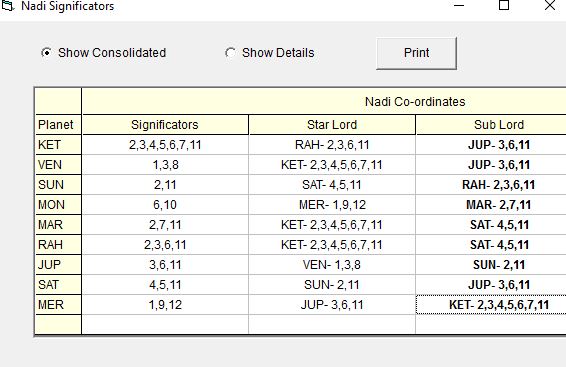Close the Nadi Significators window
This screenshot has height=367, width=566.
(550, 6)
